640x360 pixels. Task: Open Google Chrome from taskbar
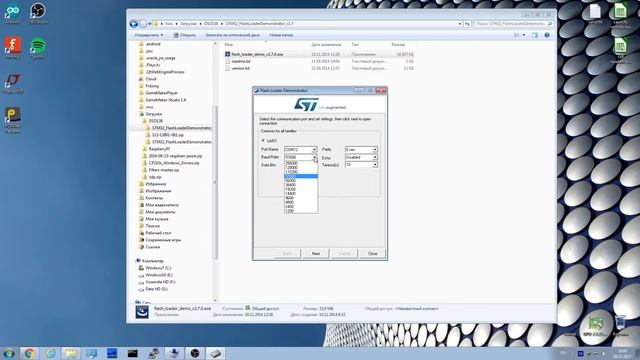coord(29,353)
